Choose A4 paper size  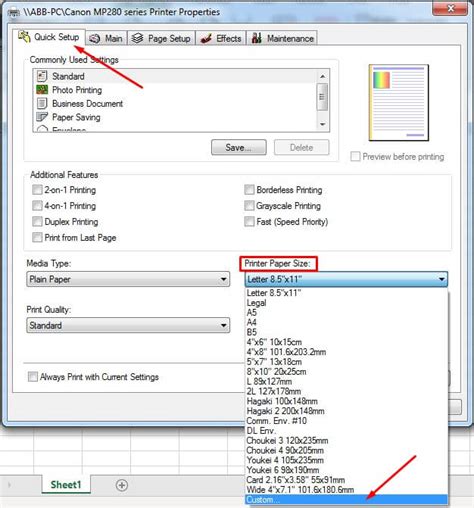346,322
